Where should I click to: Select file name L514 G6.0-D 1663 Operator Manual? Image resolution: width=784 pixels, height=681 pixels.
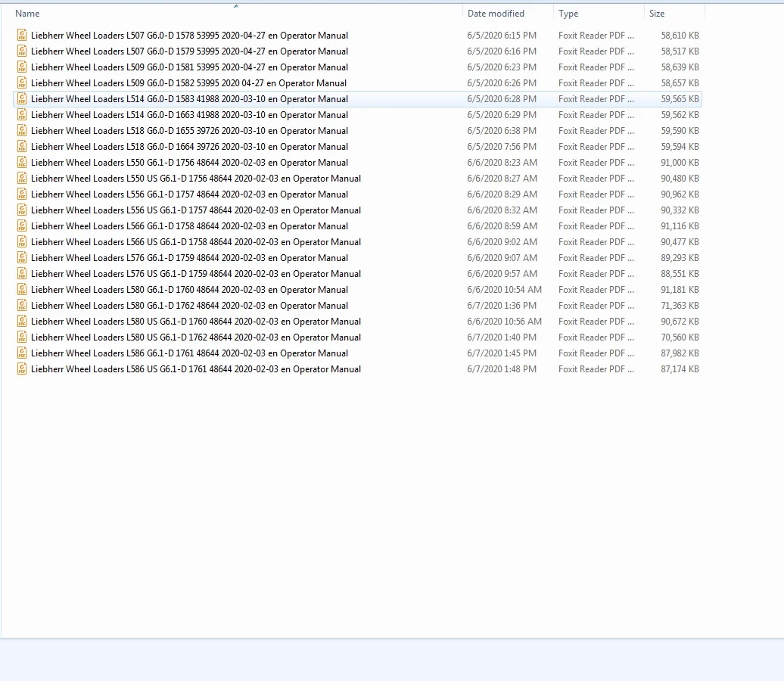tap(189, 115)
